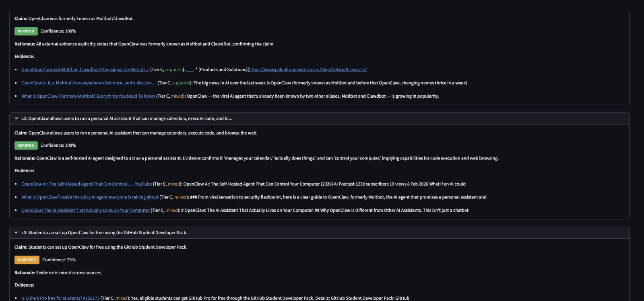644x301 pixels.
Task: Open 'Is Github Pro free for students? #158175' link
Action: coord(60,298)
